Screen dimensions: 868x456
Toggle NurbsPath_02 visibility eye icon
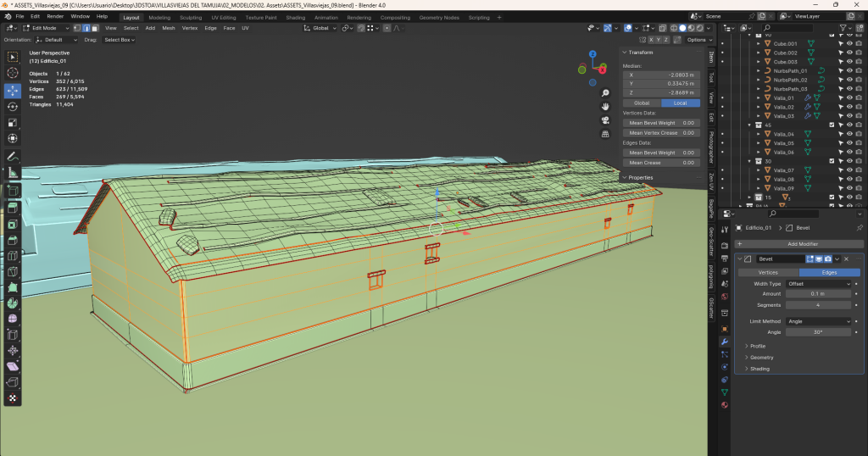tap(849, 80)
